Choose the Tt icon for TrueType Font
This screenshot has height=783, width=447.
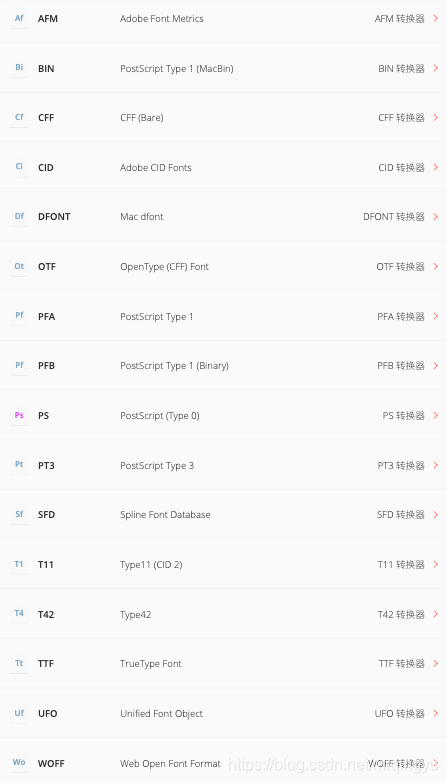tap(19, 664)
